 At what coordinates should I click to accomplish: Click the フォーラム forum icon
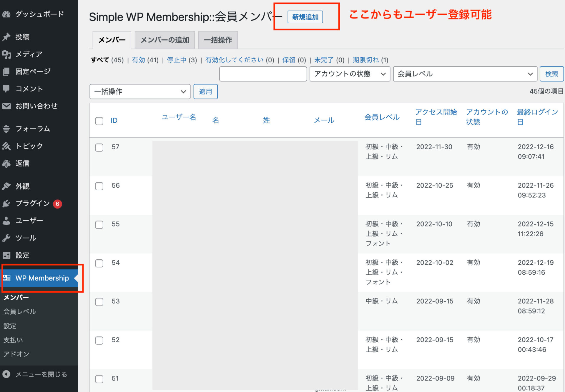point(6,129)
